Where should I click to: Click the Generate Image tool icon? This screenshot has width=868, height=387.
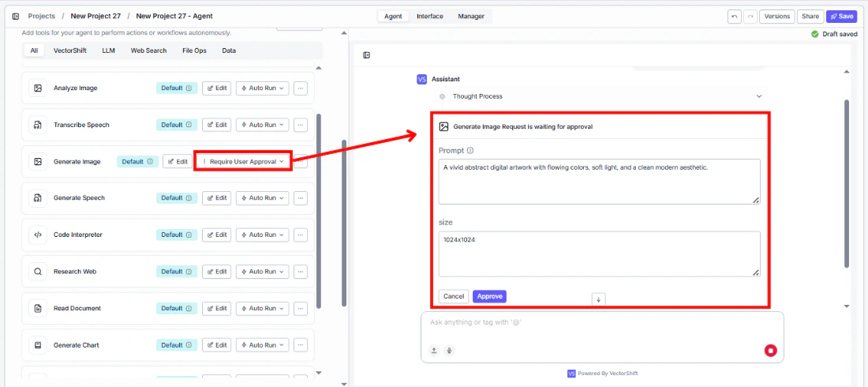pyautogui.click(x=38, y=161)
